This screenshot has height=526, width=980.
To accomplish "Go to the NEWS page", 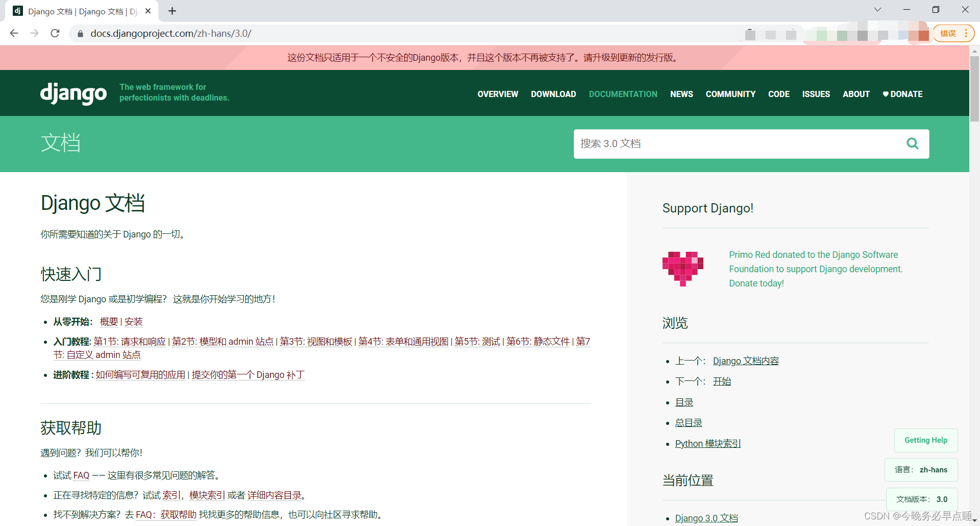I will pyautogui.click(x=681, y=94).
